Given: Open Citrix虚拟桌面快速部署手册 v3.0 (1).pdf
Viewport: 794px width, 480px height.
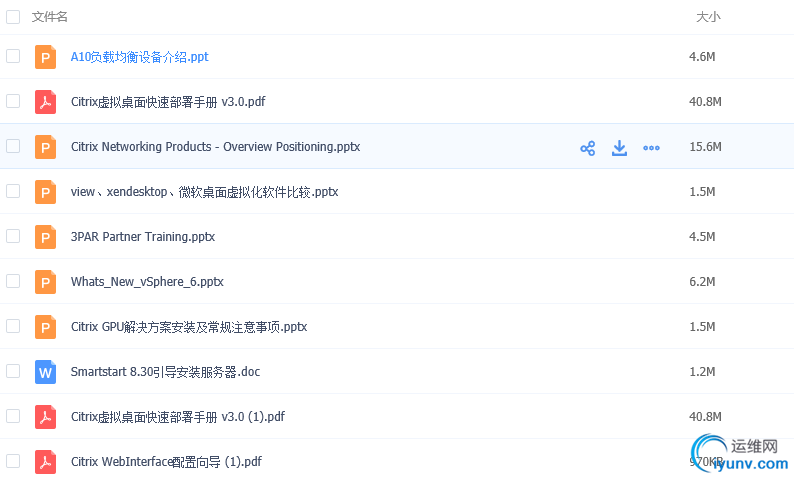Looking at the screenshot, I should click(178, 417).
